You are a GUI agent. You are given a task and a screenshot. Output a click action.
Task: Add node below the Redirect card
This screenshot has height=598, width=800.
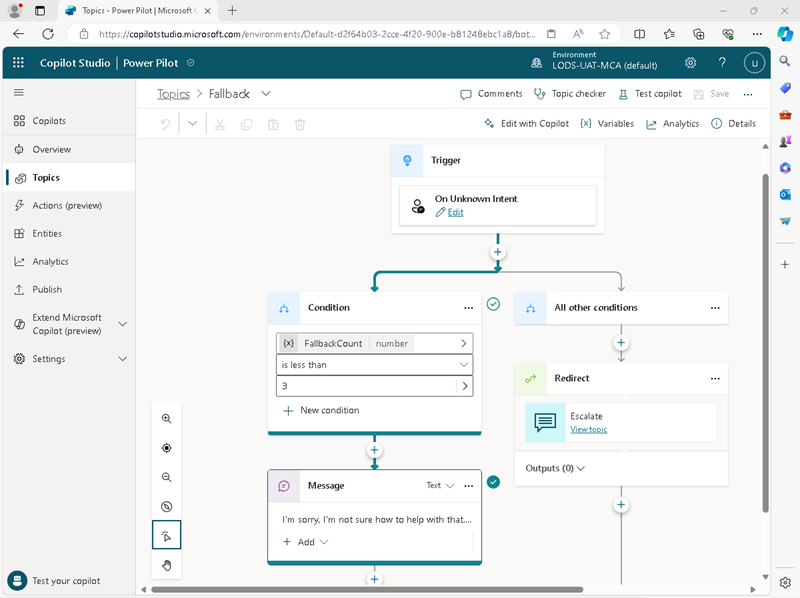tap(621, 505)
